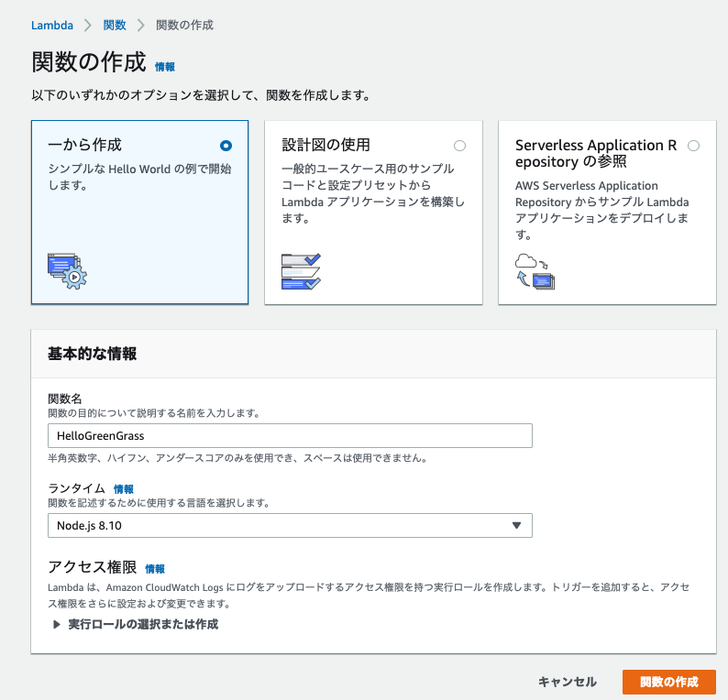Click the breadcrumb chevron after Lambda
Screen dimensions: 728x700
88,25
